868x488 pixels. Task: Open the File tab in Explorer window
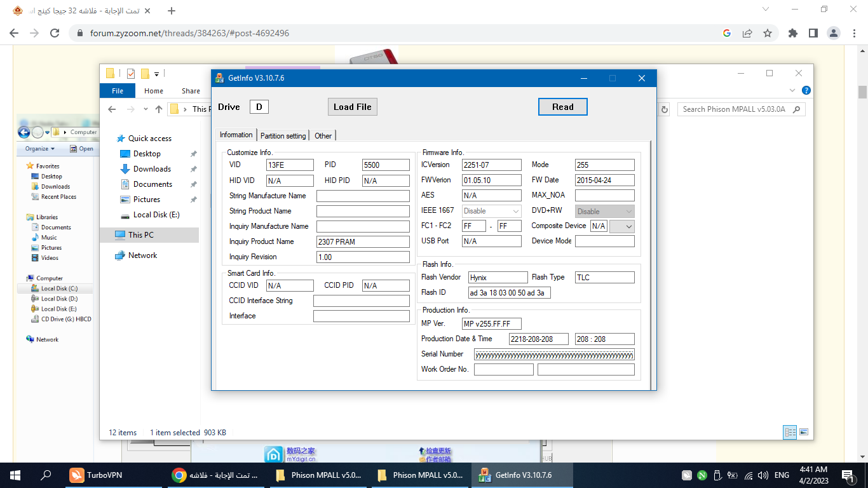[x=118, y=91]
